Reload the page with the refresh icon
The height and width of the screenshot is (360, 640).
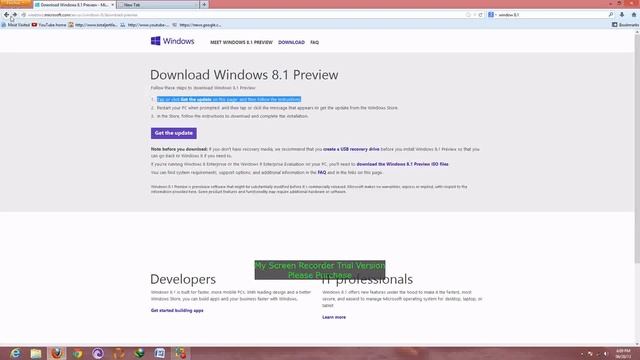pyautogui.click(x=480, y=15)
